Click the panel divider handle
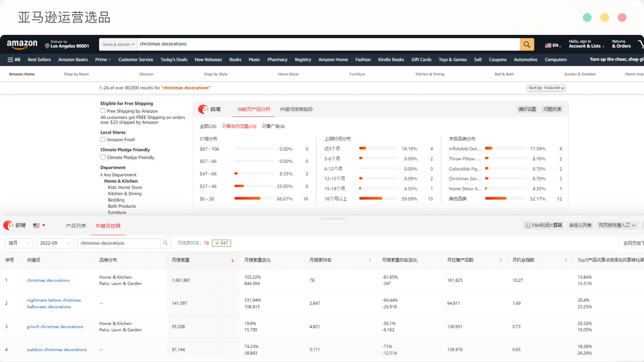The width and height of the screenshot is (644, 362). tap(333, 219)
